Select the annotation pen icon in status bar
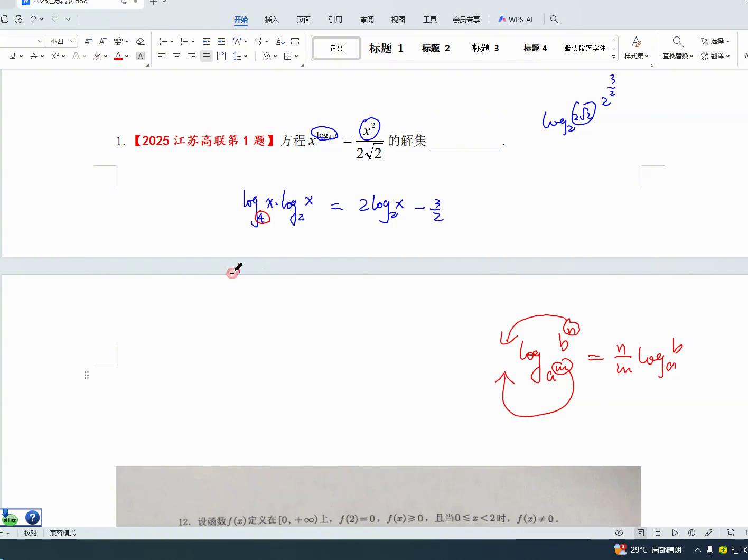The width and height of the screenshot is (748, 560). pos(709,533)
